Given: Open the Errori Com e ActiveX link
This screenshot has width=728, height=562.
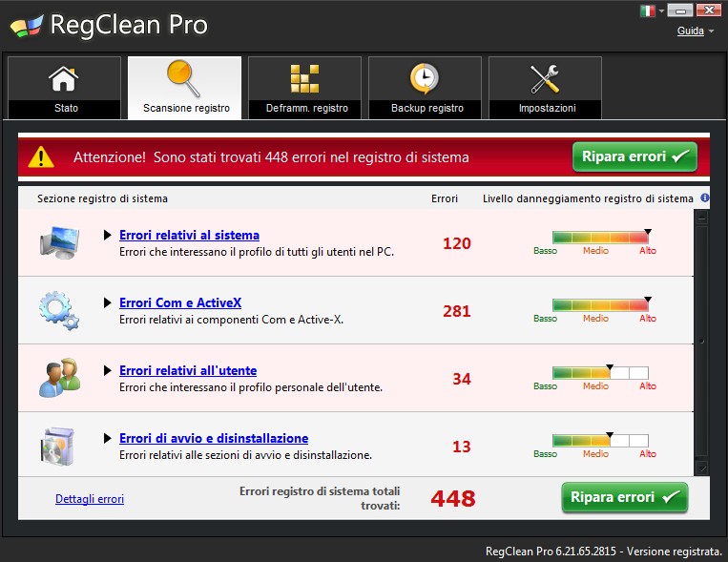Looking at the screenshot, I should (x=180, y=303).
